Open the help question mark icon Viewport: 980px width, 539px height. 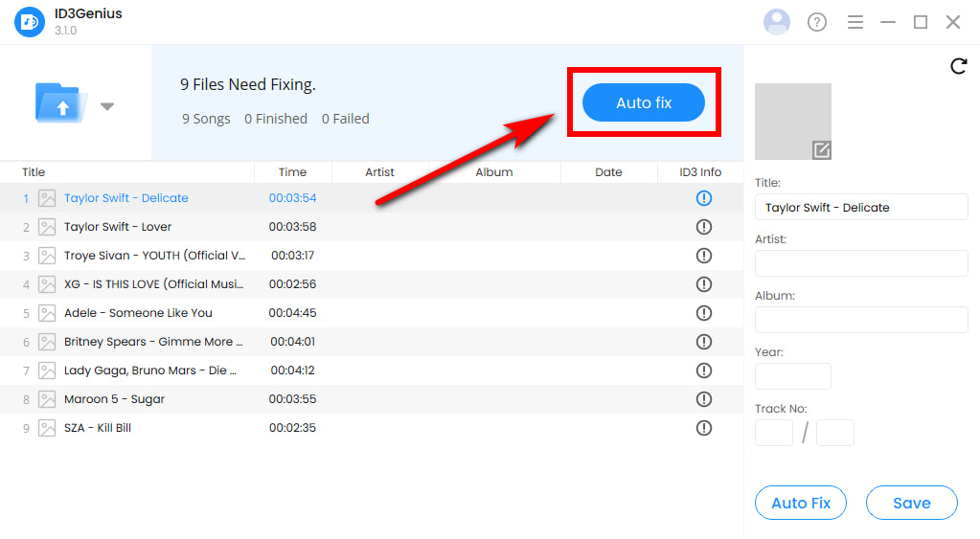(817, 22)
